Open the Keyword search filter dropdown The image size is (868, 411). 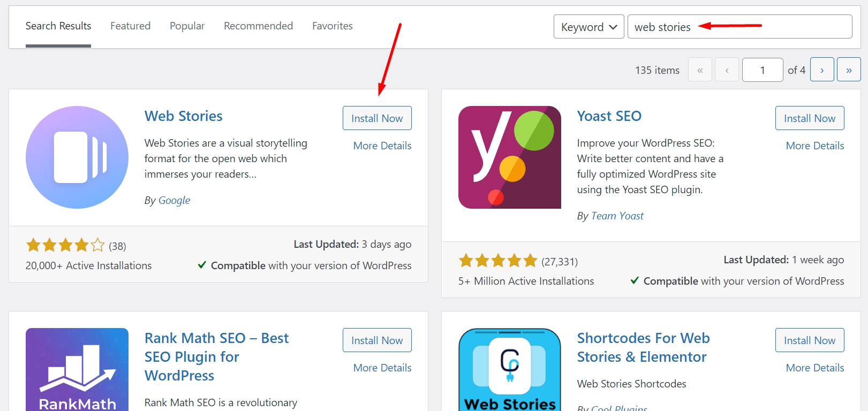coord(588,26)
